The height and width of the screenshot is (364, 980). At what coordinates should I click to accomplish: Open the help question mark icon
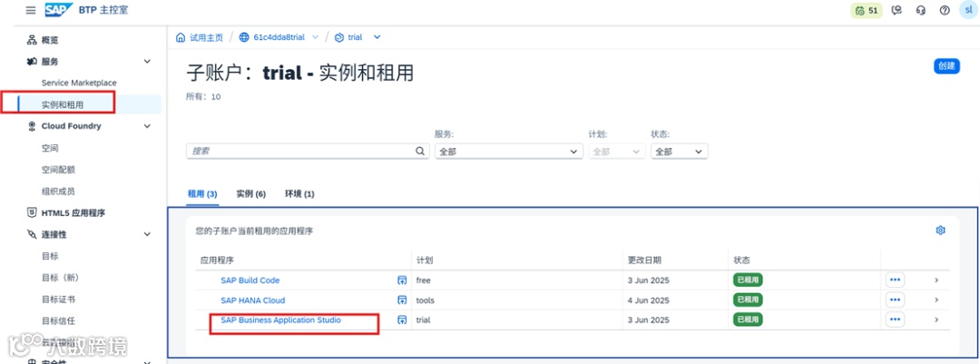945,11
